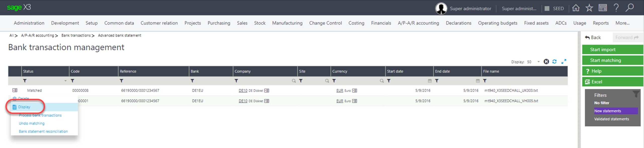Apply the Validated statements filter

611,119
